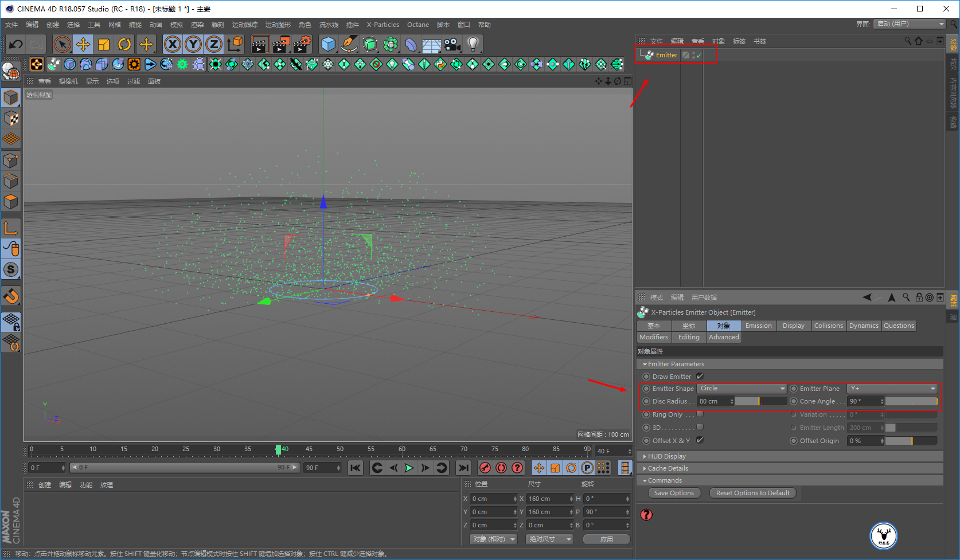Enable the 3D checkbox

tap(700, 427)
